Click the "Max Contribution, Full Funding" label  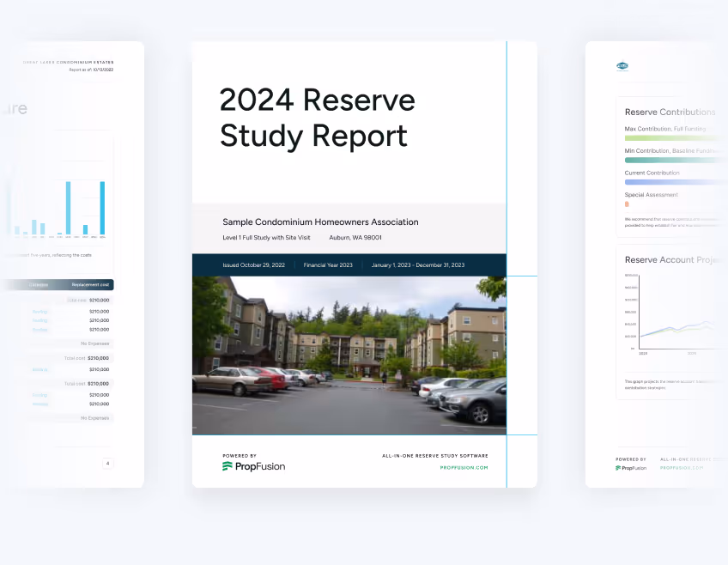[664, 129]
